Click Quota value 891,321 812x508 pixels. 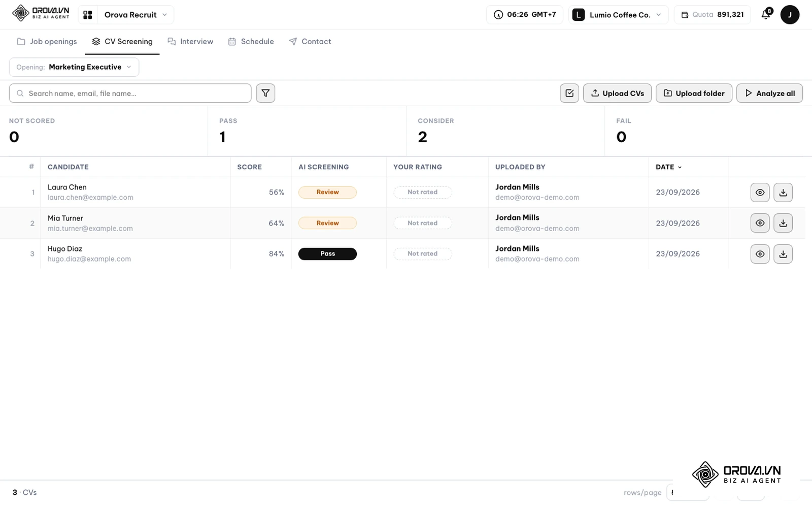(730, 15)
